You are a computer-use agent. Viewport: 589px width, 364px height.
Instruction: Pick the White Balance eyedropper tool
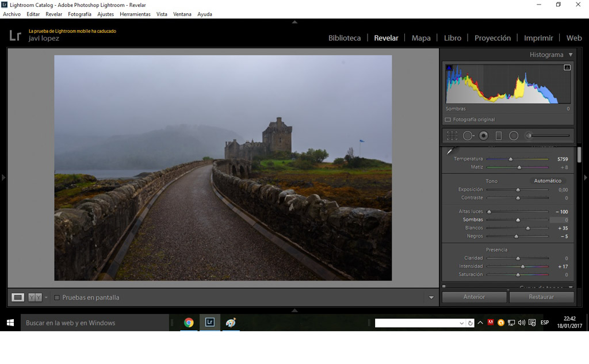(x=450, y=152)
